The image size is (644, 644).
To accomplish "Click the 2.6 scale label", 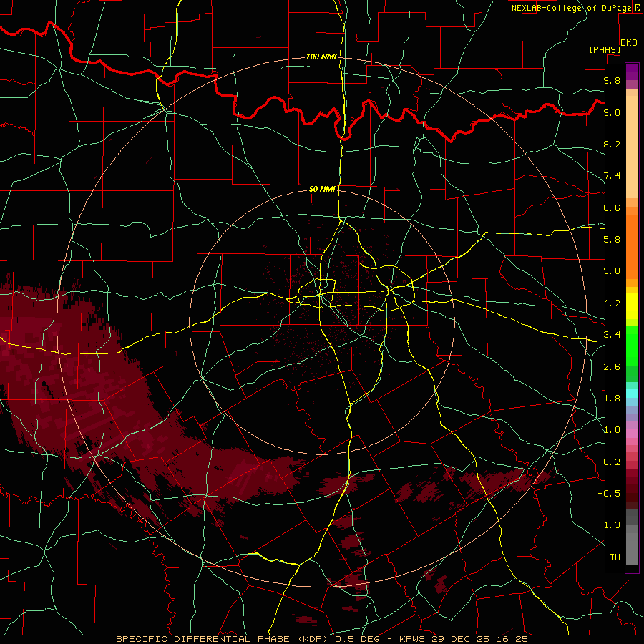I will (x=612, y=367).
